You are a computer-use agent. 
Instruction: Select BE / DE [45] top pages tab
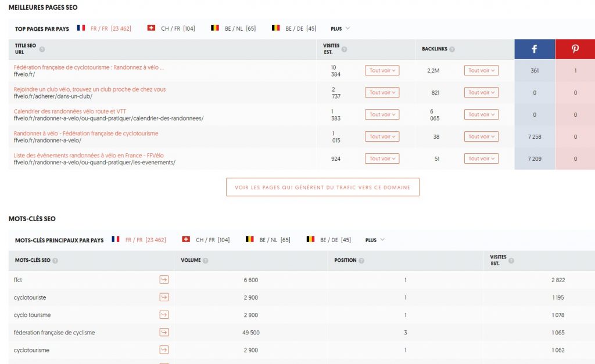coord(300,28)
